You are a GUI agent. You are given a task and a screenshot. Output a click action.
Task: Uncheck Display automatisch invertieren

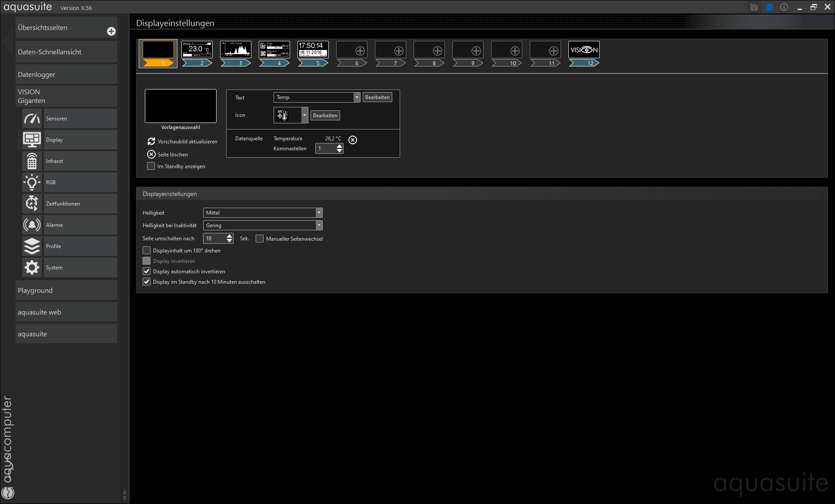point(147,272)
